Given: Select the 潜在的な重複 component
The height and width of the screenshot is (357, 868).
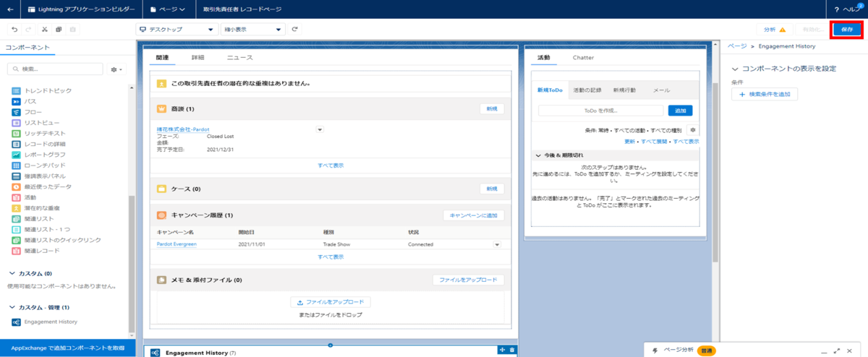Looking at the screenshot, I should coord(35,208).
